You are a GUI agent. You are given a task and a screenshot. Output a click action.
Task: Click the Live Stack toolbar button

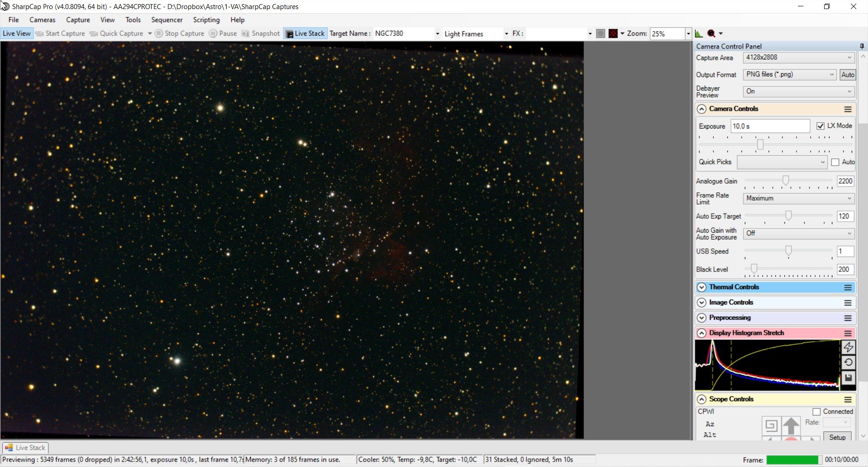click(x=305, y=33)
